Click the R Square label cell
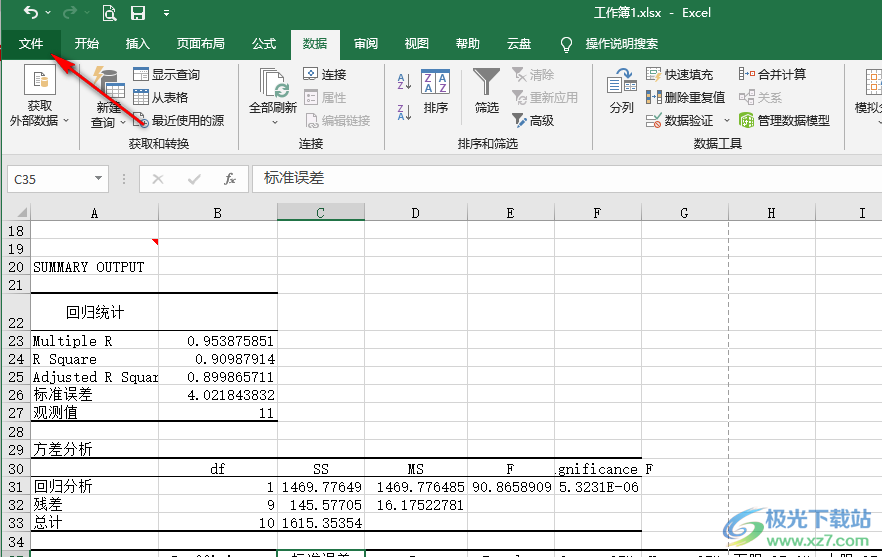 (94, 359)
